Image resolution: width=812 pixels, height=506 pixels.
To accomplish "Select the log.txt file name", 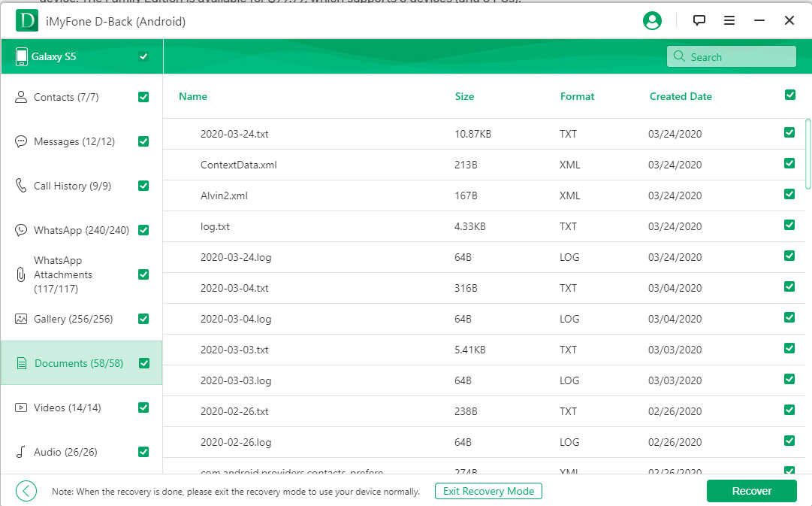I will click(215, 226).
